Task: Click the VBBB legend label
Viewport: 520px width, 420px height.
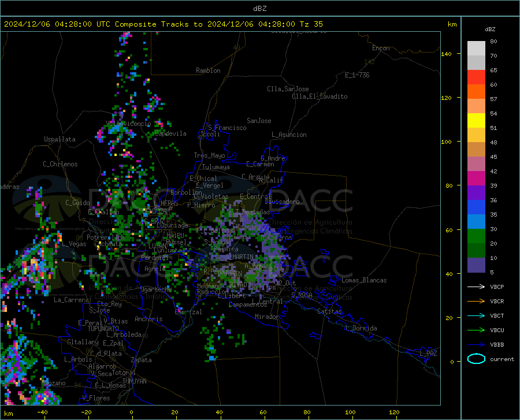Action: click(x=497, y=345)
